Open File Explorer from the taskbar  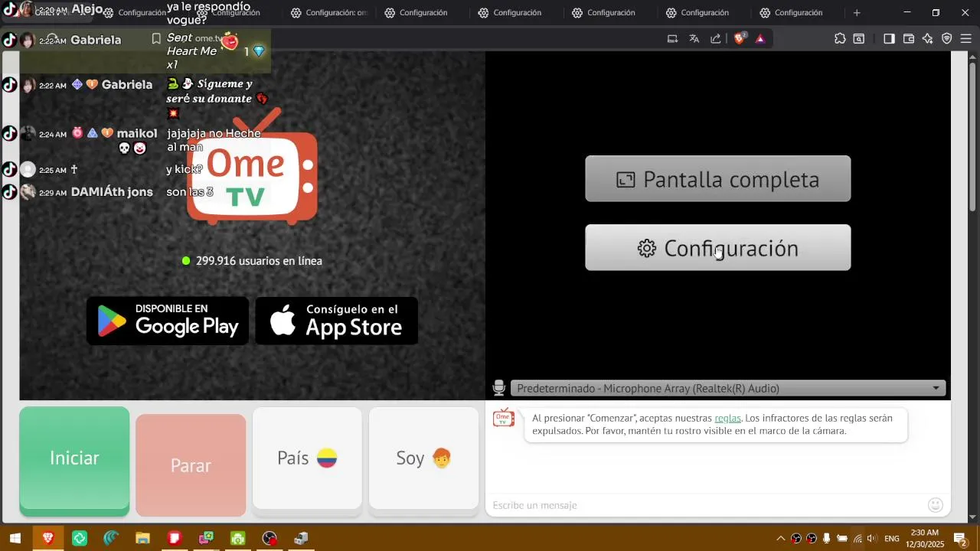[142, 539]
